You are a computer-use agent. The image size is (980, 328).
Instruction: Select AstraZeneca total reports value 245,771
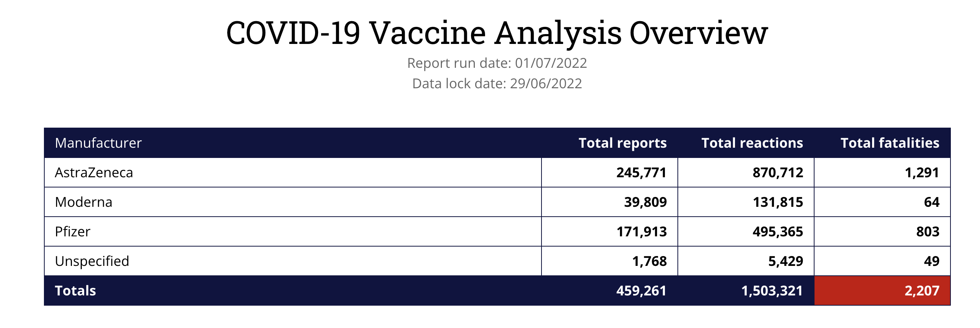[x=641, y=173]
